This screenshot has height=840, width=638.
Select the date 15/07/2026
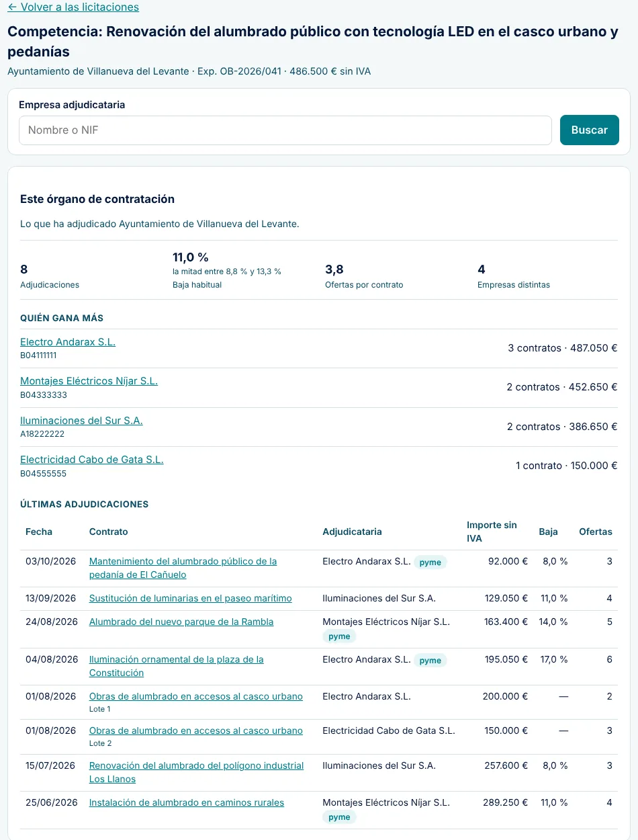(51, 765)
